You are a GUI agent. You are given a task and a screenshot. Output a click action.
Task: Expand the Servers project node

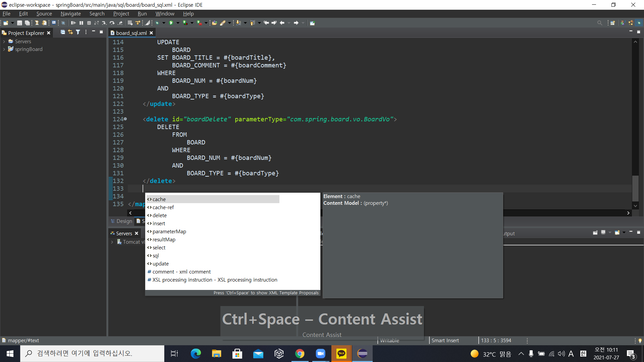[4, 42]
